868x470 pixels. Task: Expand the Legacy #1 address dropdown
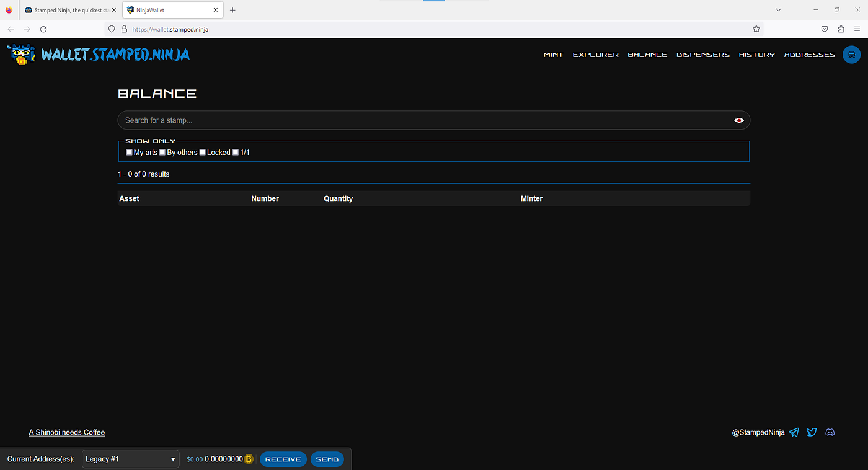pos(130,459)
